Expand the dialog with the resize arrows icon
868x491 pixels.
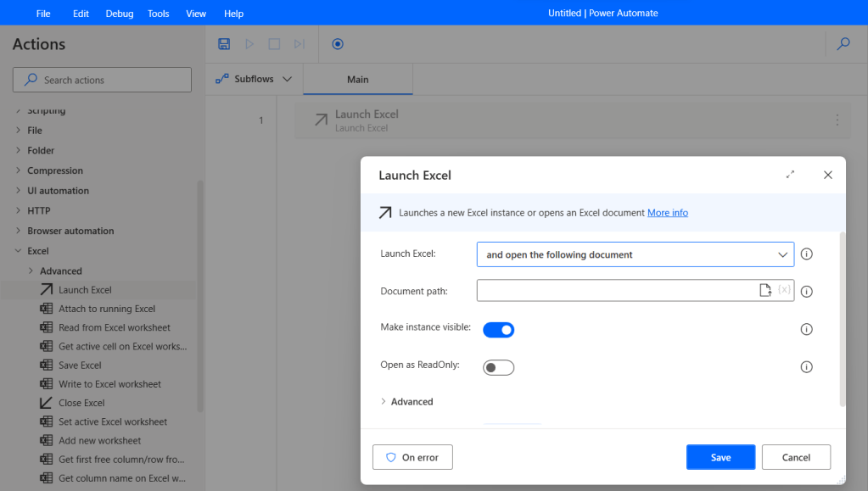click(x=790, y=175)
